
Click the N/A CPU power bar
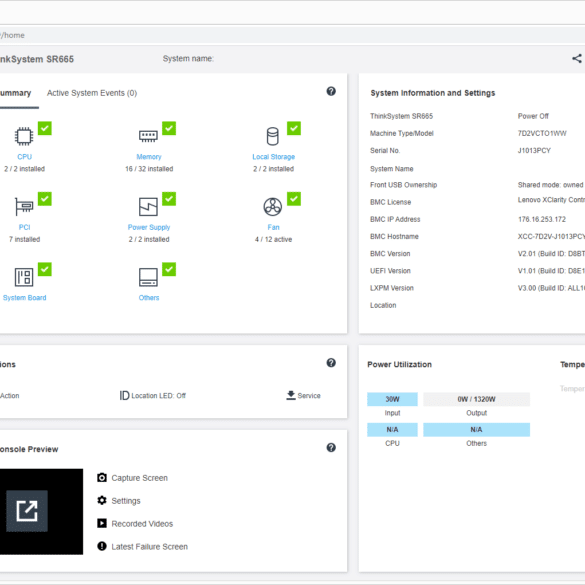pos(392,430)
